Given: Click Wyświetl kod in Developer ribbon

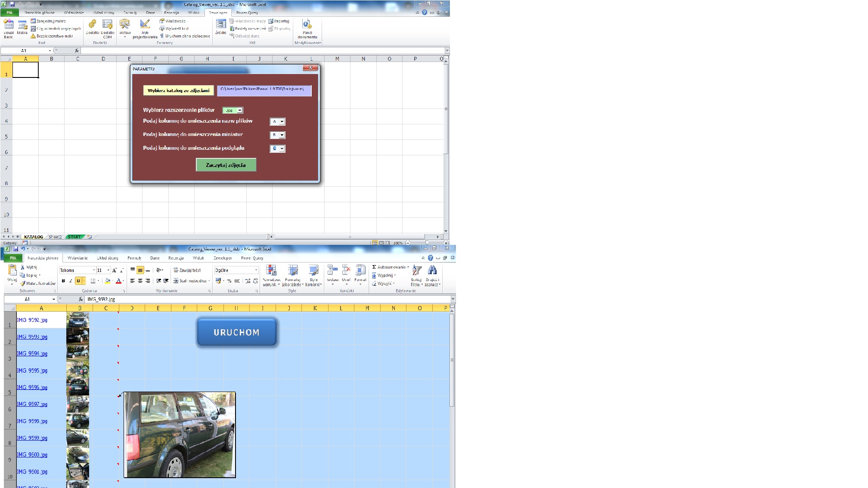Looking at the screenshot, I should point(174,28).
